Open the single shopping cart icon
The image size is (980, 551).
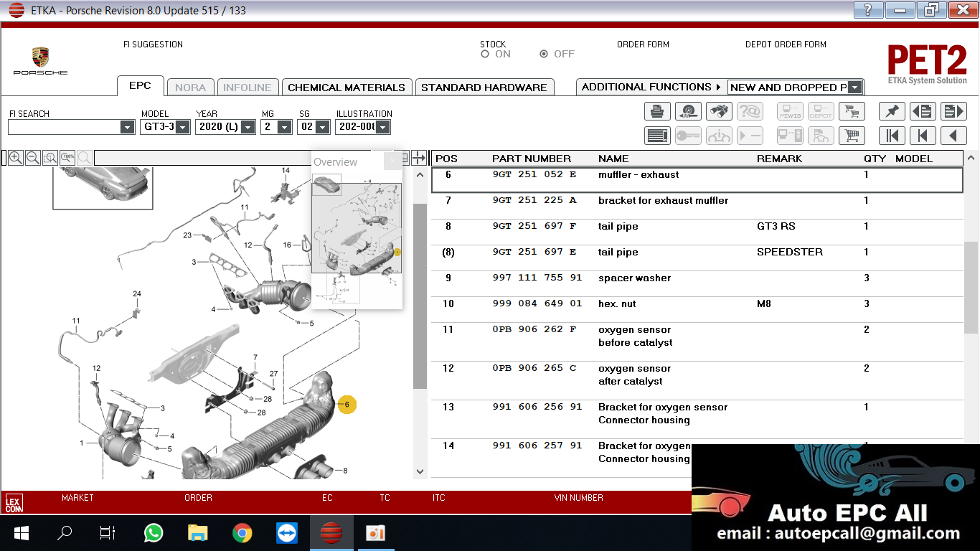coord(852,136)
